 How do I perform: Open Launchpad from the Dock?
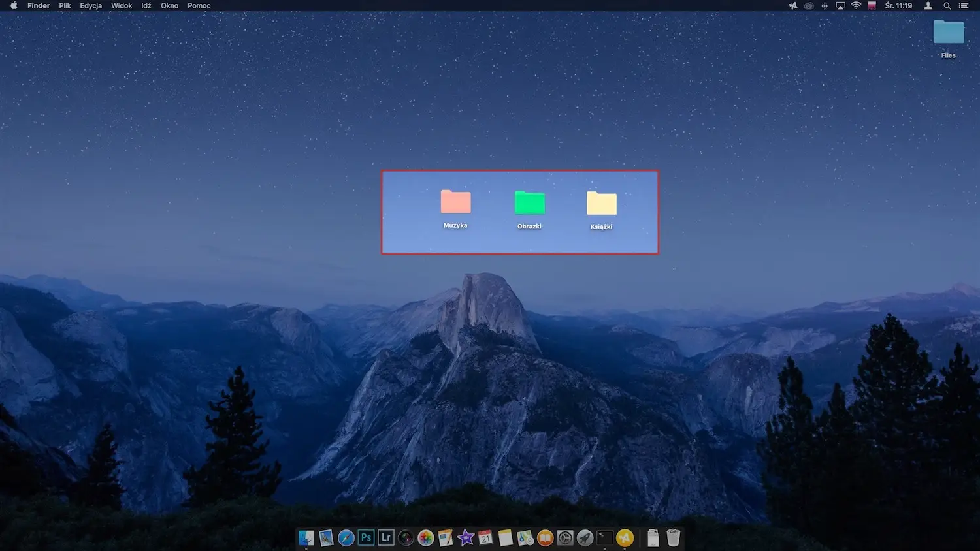click(x=584, y=537)
